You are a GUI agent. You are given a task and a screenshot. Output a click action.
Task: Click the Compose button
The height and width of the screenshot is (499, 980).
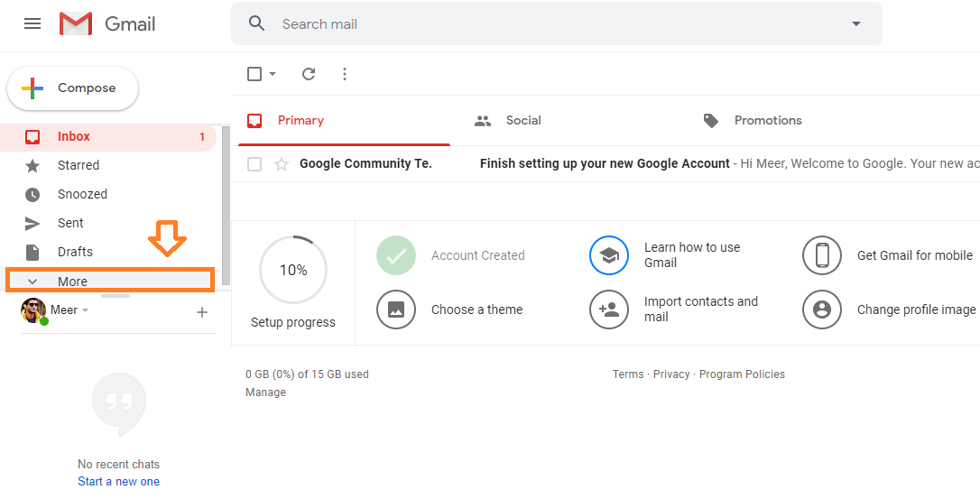pyautogui.click(x=72, y=88)
